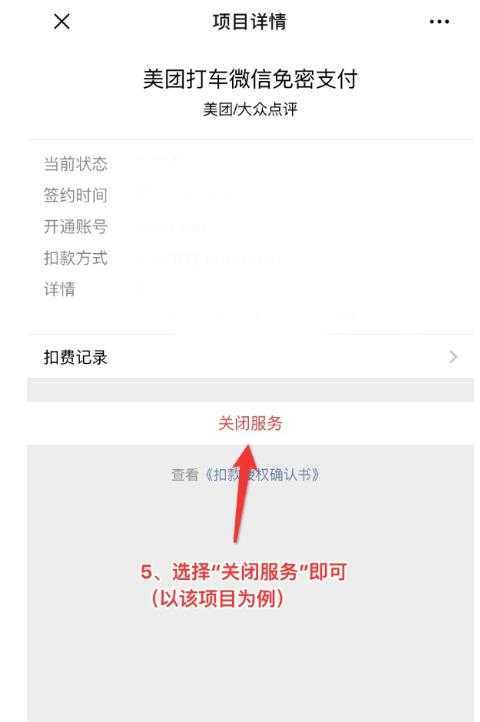Tap the X close icon at top left
This screenshot has height=722, width=480.
pyautogui.click(x=62, y=21)
